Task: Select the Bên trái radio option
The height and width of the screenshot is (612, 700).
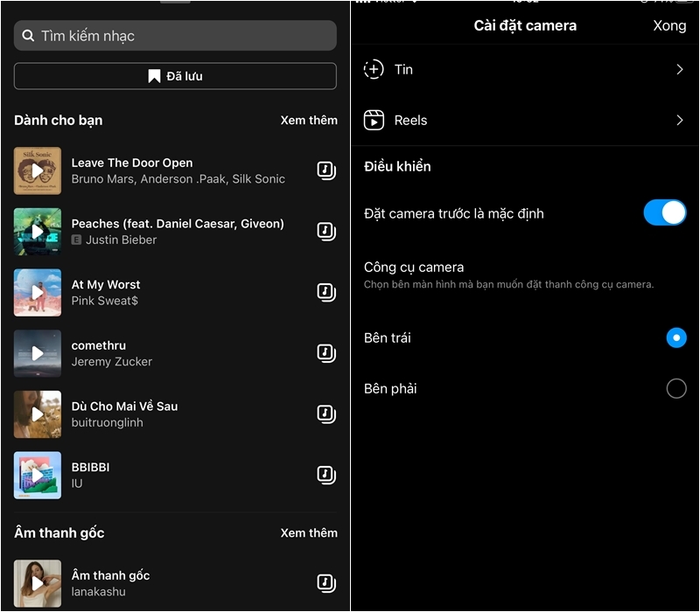Action: (x=675, y=337)
